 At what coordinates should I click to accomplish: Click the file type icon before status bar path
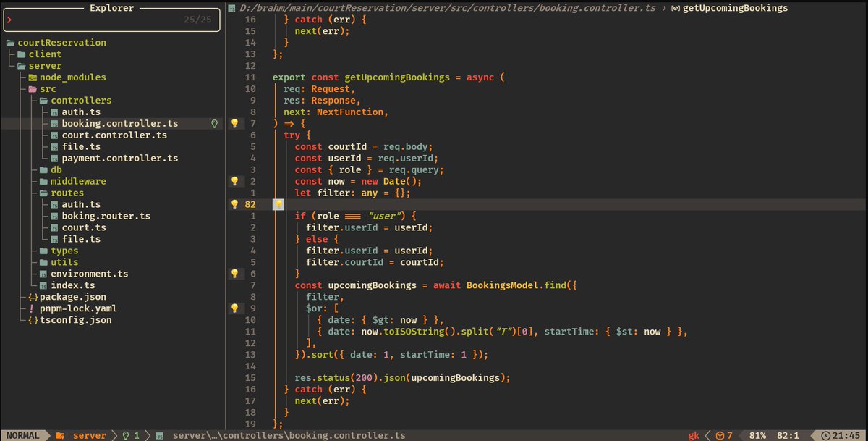(158, 436)
